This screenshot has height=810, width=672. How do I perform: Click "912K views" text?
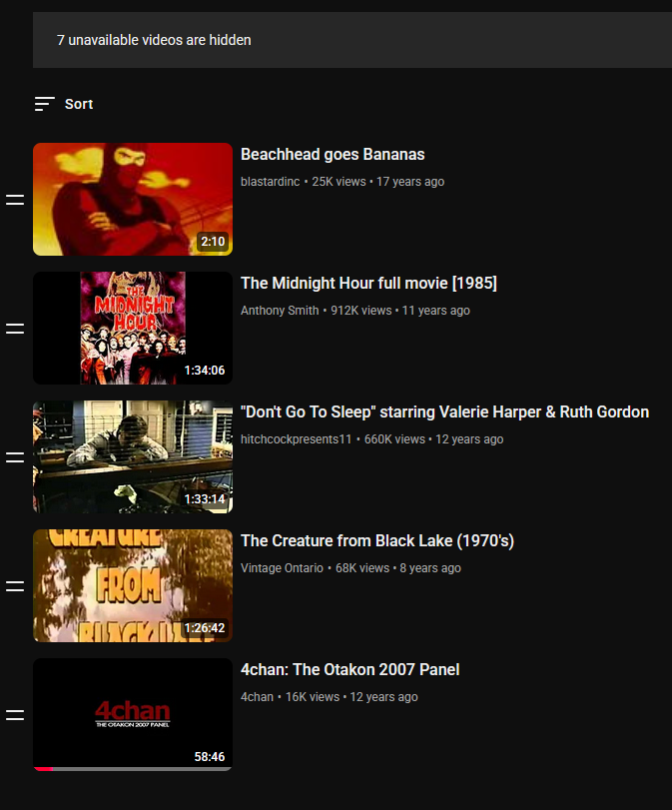click(361, 311)
